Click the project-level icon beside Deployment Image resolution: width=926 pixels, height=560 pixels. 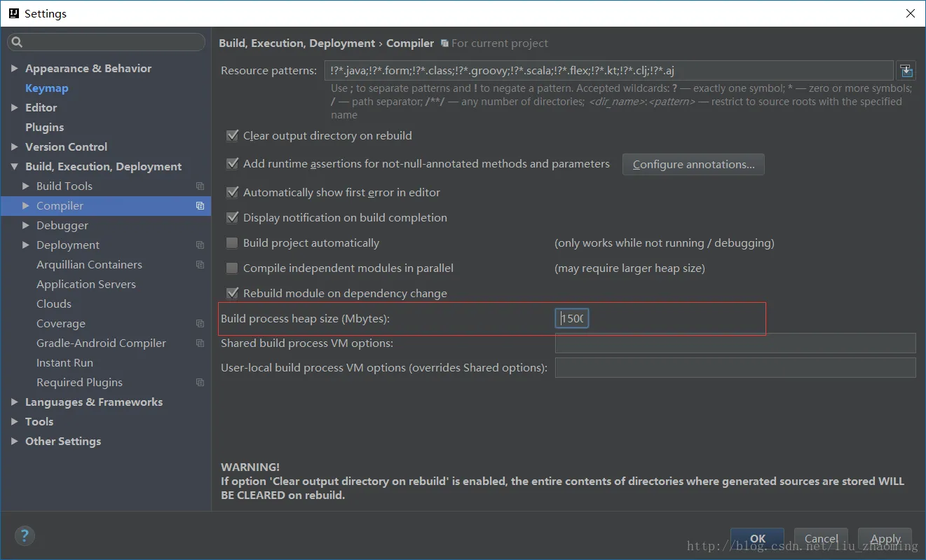[200, 245]
